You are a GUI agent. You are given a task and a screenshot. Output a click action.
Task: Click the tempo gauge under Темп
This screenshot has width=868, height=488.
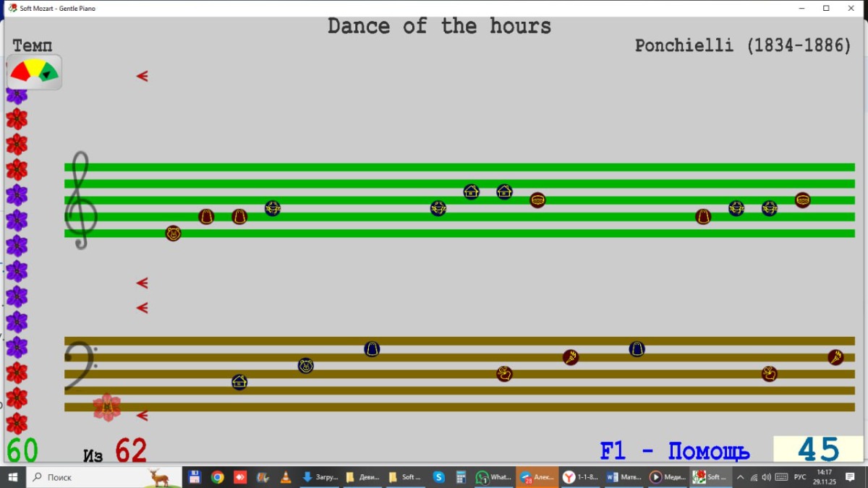click(34, 72)
